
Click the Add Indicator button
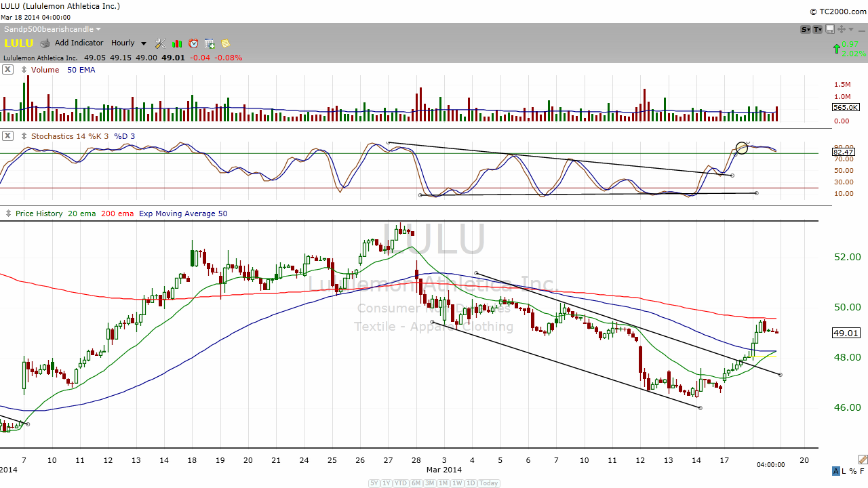(x=79, y=43)
